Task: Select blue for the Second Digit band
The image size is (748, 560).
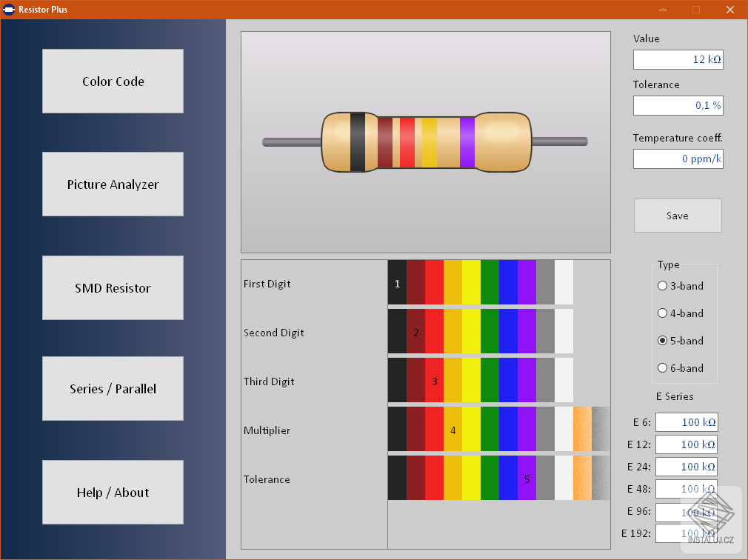Action: 507,332
